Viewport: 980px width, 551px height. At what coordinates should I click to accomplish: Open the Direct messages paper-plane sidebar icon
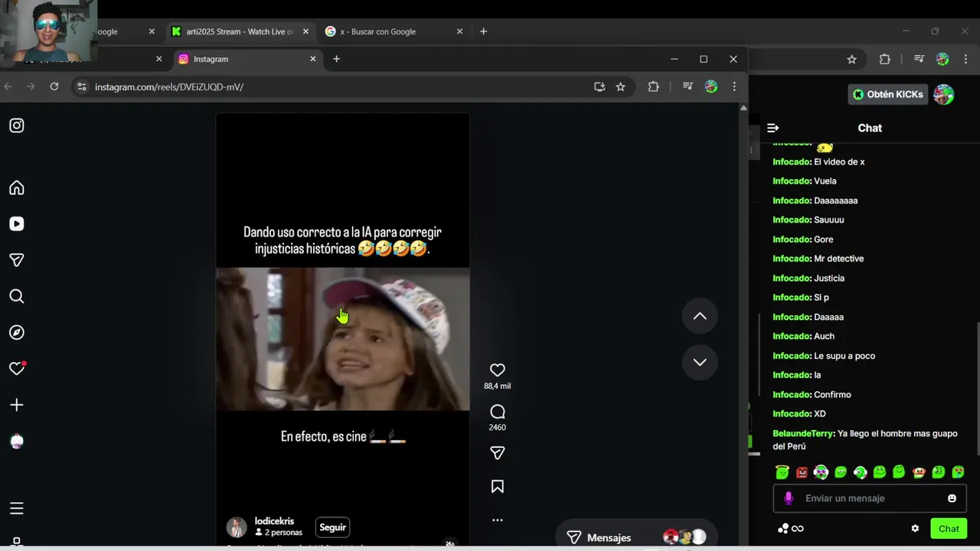click(x=17, y=260)
